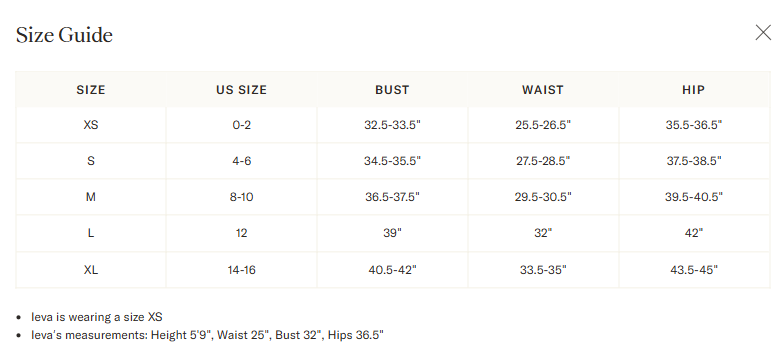Click the XS size cell
This screenshot has width=780, height=364.
[91, 125]
